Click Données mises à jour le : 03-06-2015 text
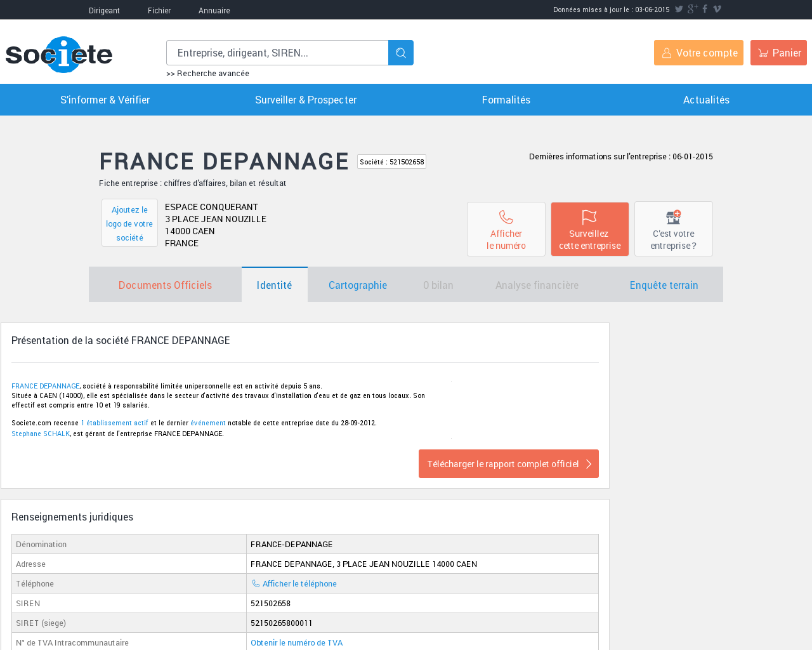The width and height of the screenshot is (812, 650). coord(612,10)
